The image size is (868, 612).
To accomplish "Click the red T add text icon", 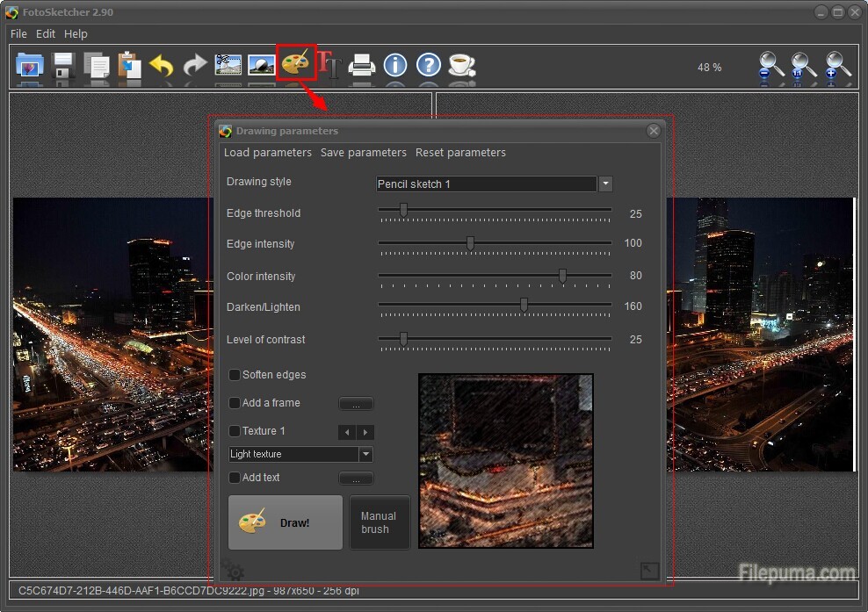I will click(329, 64).
